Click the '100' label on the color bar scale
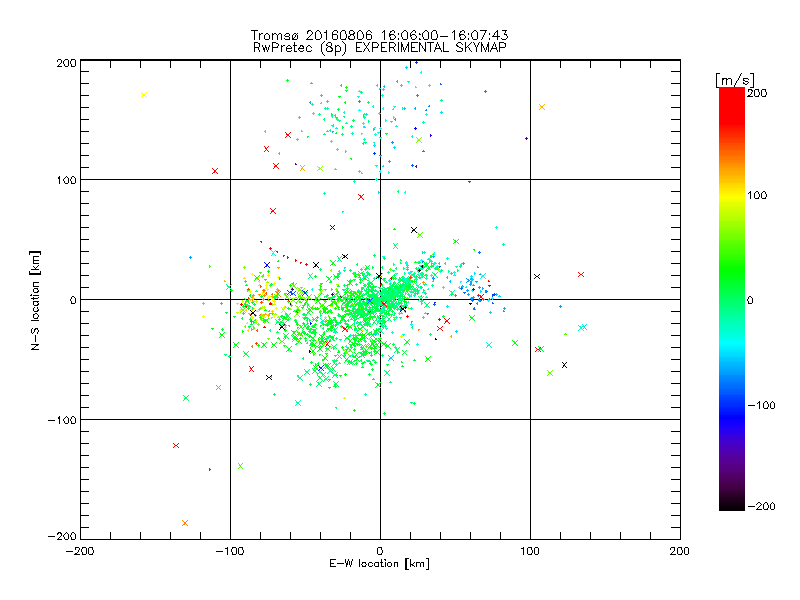 [757, 195]
